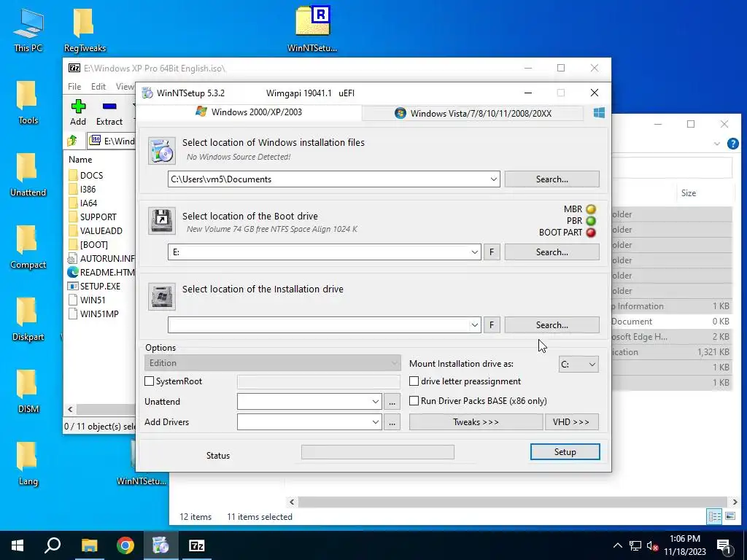
Task: Open the Lang desktop folder
Action: pyautogui.click(x=28, y=464)
